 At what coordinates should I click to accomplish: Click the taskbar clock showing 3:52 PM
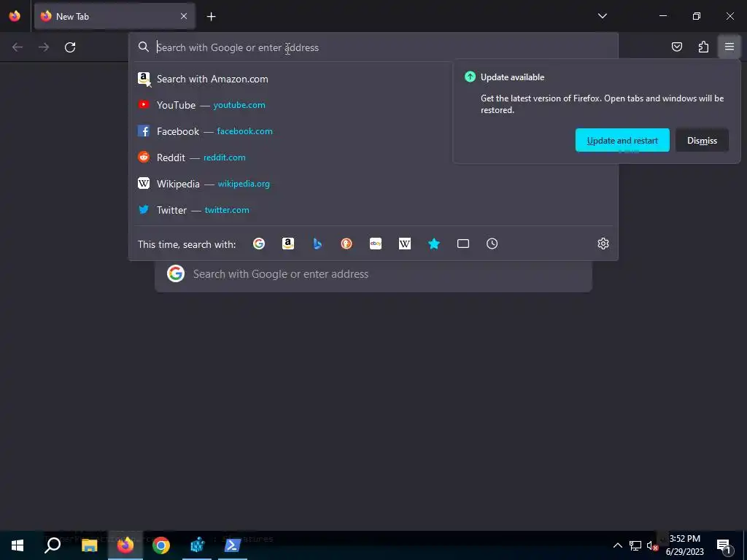[685, 545]
